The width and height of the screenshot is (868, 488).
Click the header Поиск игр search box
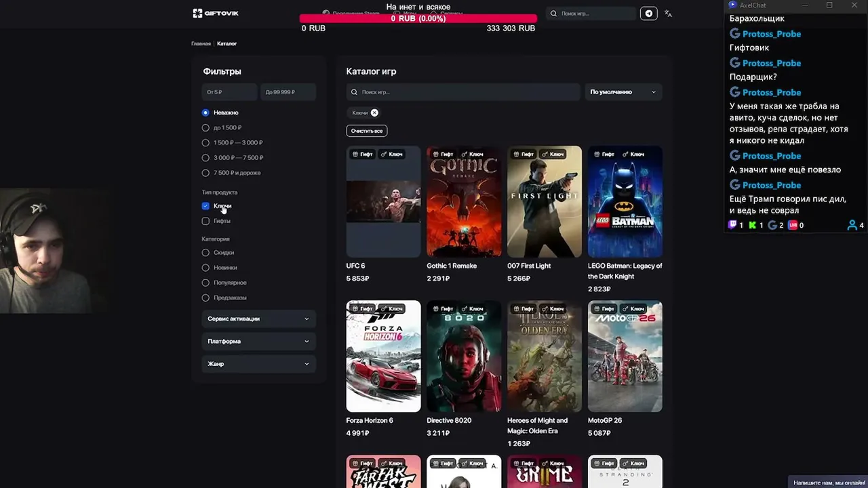click(x=591, y=14)
